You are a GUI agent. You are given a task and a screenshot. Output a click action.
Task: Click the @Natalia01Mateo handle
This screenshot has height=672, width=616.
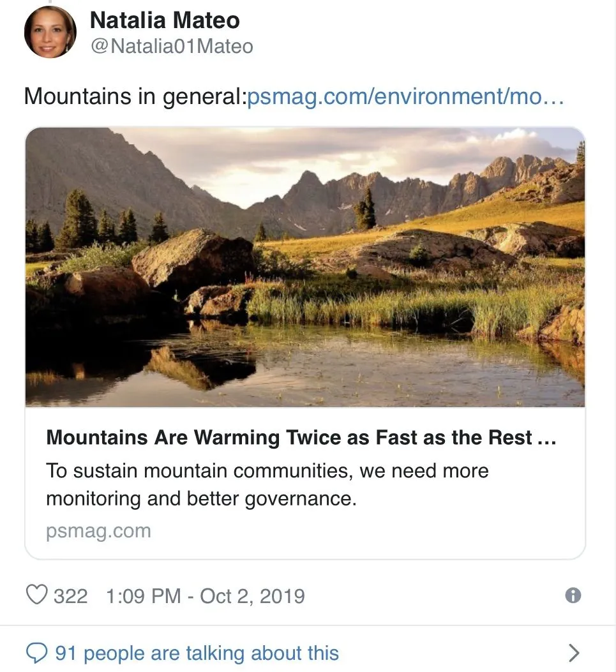coord(172,47)
